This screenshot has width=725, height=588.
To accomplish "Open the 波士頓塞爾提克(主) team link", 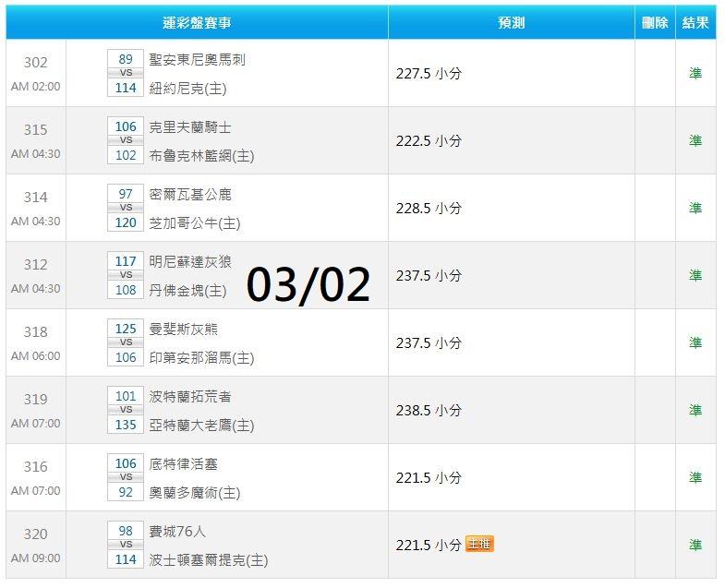I will point(209,560).
